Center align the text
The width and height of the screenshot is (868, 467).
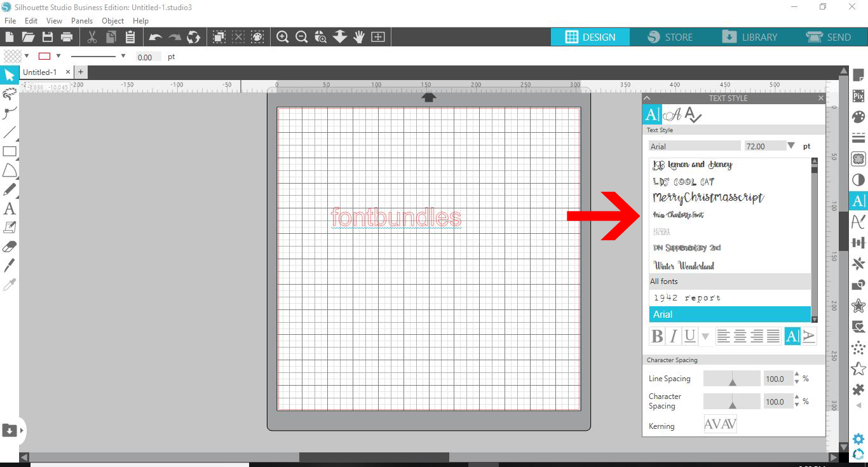(740, 336)
